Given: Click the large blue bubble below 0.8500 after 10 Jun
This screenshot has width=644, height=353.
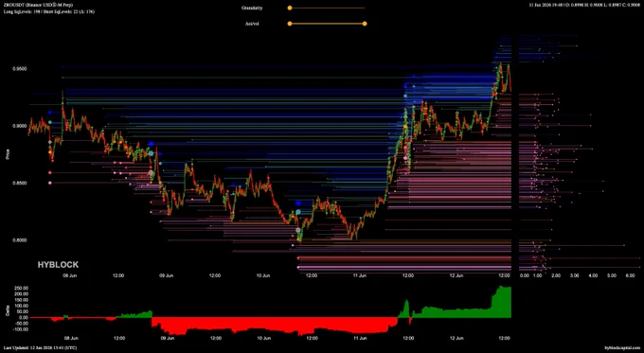Looking at the screenshot, I should 298,203.
